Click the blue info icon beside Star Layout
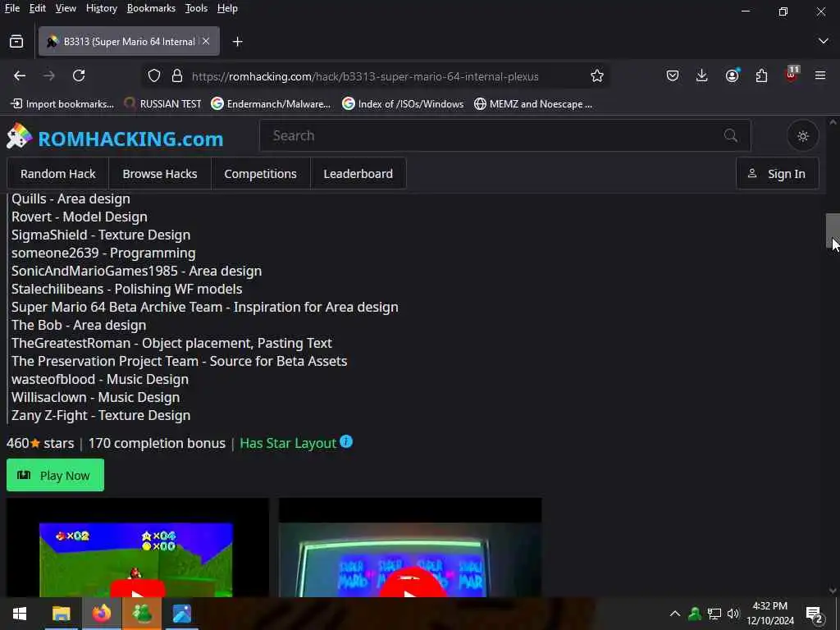This screenshot has height=630, width=840. pos(346,441)
